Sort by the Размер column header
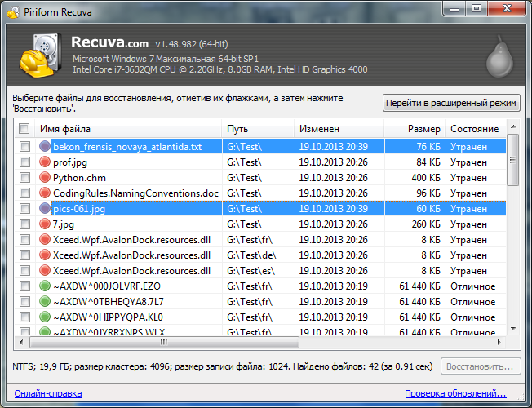The height and width of the screenshot is (408, 532). coord(415,129)
